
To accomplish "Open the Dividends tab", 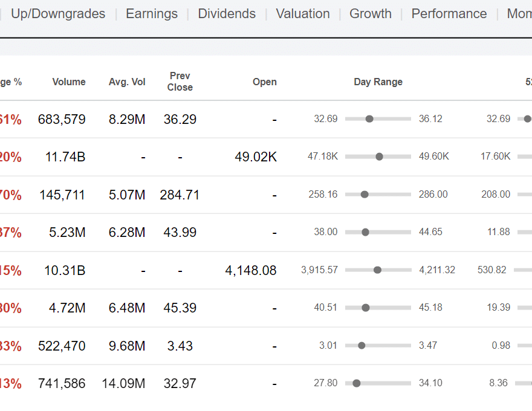I will pos(227,14).
